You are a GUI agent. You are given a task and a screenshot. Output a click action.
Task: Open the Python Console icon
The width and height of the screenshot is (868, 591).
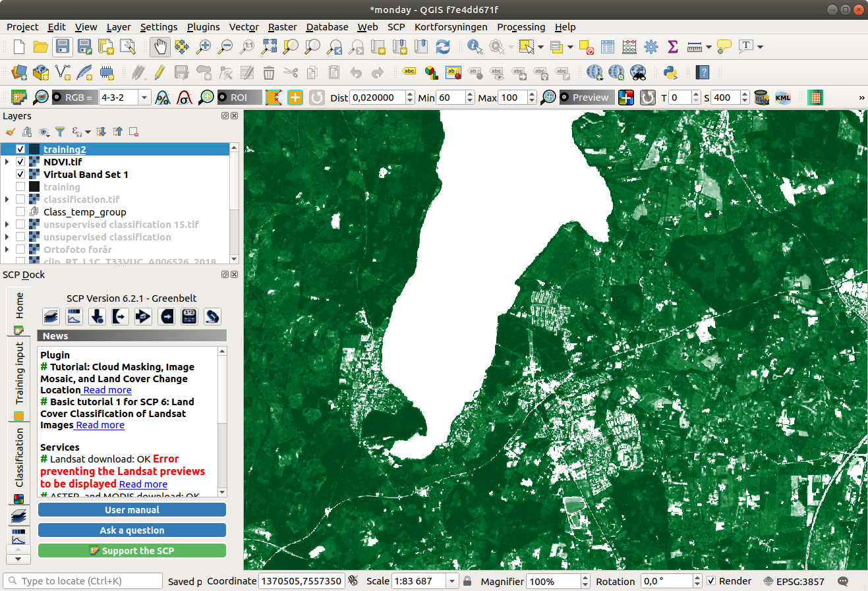[x=671, y=72]
